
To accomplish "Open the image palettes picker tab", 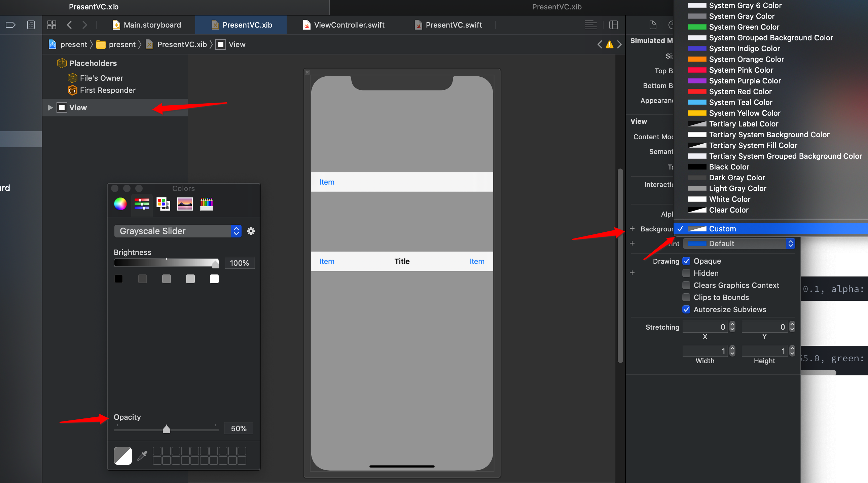I will point(185,204).
